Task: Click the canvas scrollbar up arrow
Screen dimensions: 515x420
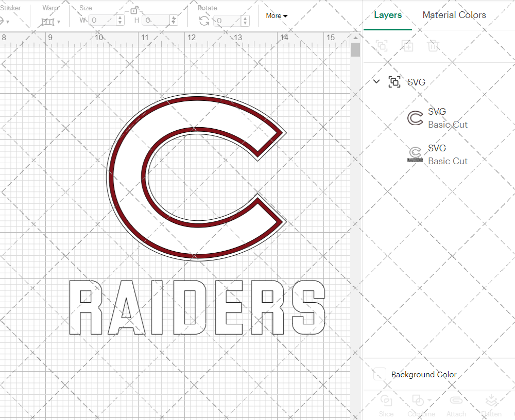Action: (x=355, y=38)
